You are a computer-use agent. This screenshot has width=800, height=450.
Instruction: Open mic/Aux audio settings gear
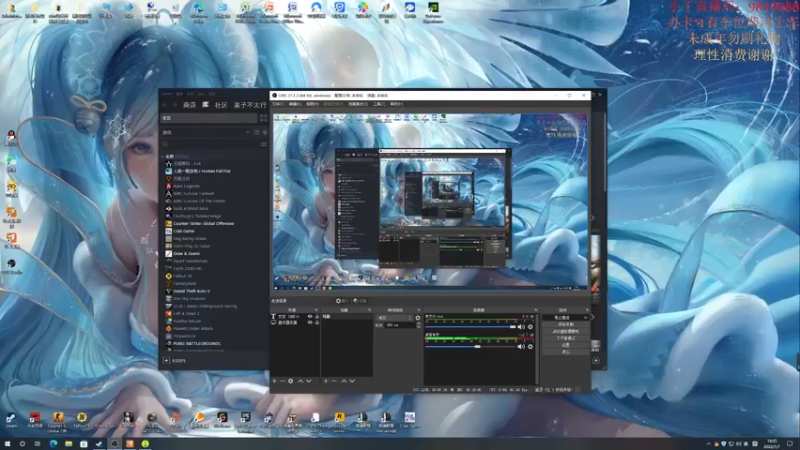pyautogui.click(x=530, y=327)
